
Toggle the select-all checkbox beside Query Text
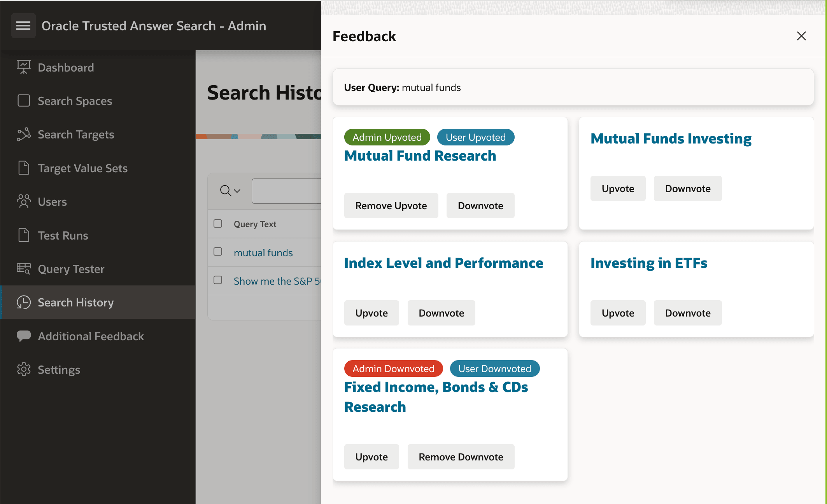point(218,224)
